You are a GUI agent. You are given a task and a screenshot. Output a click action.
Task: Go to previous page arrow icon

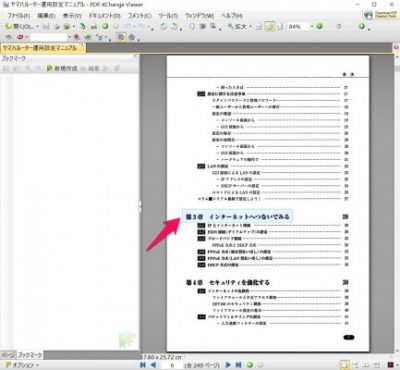tap(153, 365)
